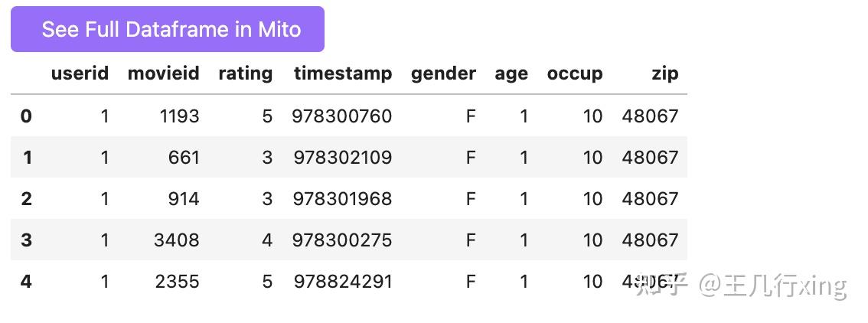Select the occup column header
Image resolution: width=868 pixels, height=323 pixels.
pyautogui.click(x=575, y=73)
